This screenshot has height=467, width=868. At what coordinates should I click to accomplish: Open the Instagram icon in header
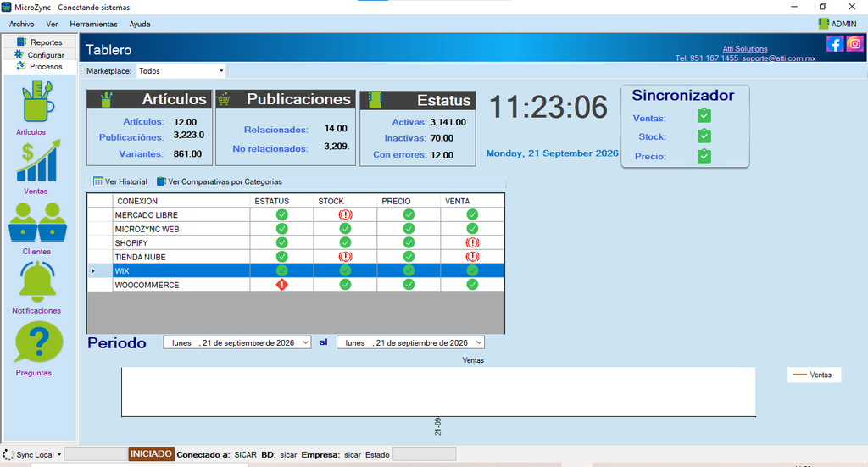click(854, 44)
